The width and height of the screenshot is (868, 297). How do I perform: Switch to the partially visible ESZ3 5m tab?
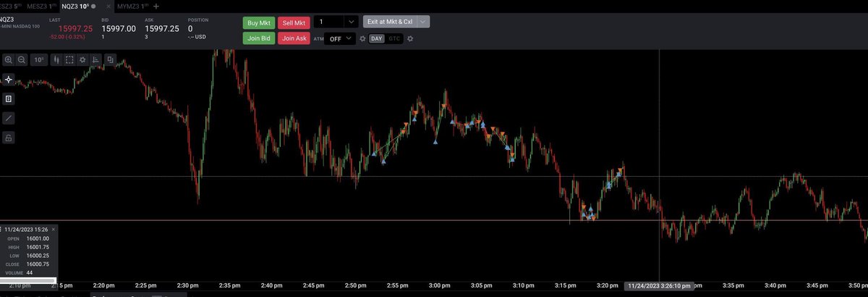(x=9, y=5)
